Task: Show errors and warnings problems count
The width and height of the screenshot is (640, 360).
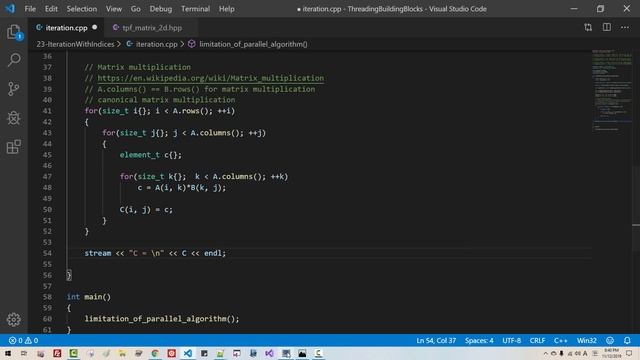Action: pyautogui.click(x=23, y=340)
